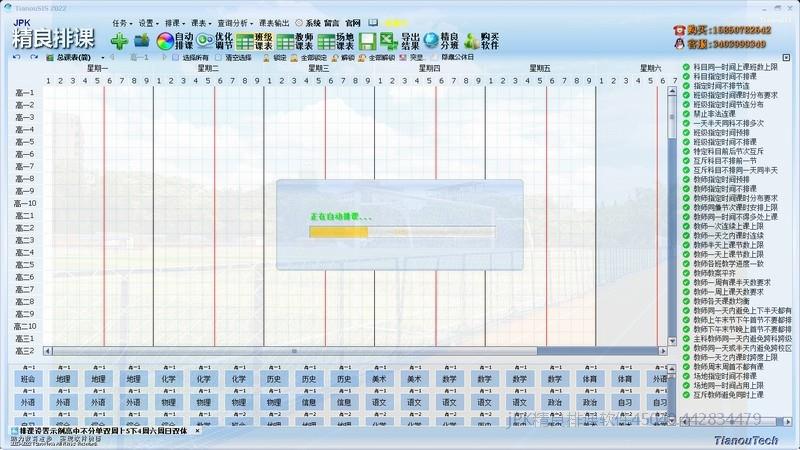Go to previous class arrow before 高一1
The image size is (800, 450).
pyautogui.click(x=113, y=57)
